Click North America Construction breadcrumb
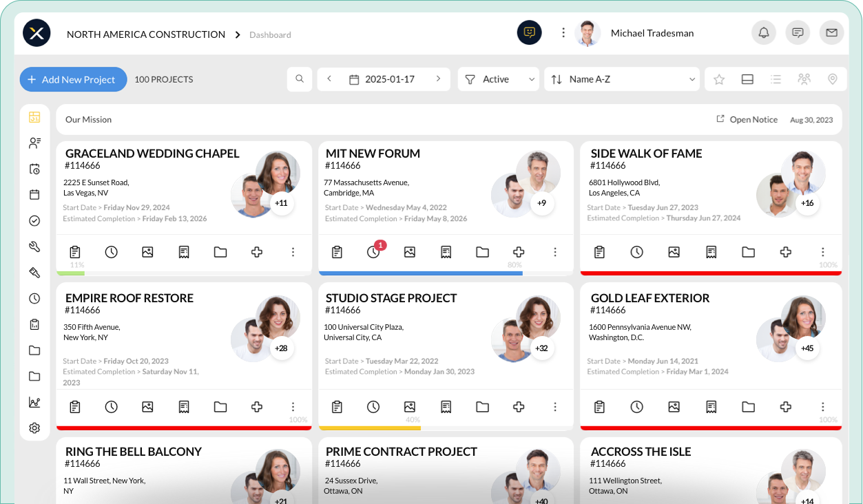 coord(146,34)
